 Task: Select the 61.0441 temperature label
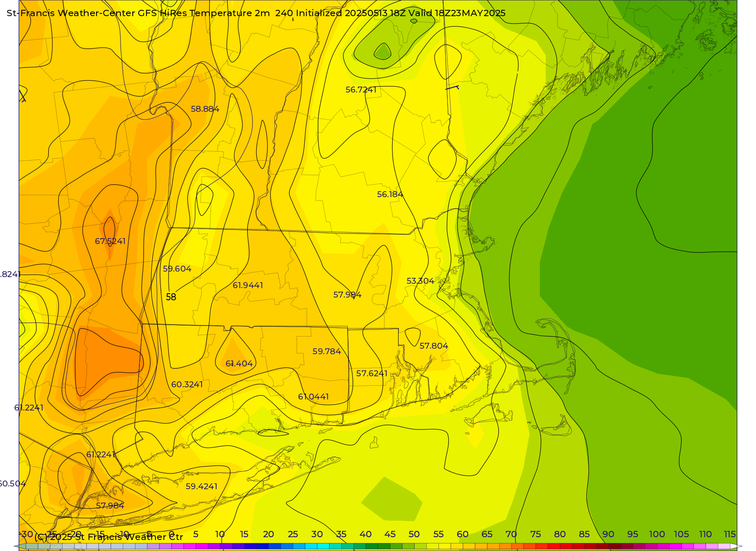click(x=313, y=397)
